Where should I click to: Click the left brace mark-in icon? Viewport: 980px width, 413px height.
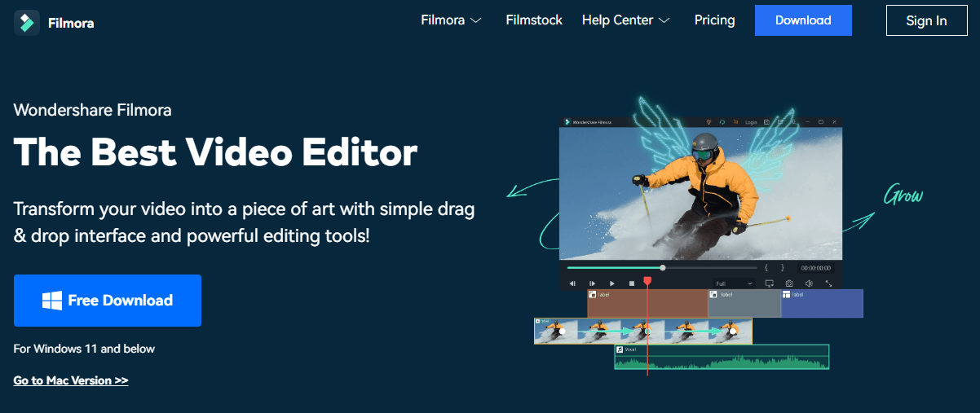click(766, 267)
